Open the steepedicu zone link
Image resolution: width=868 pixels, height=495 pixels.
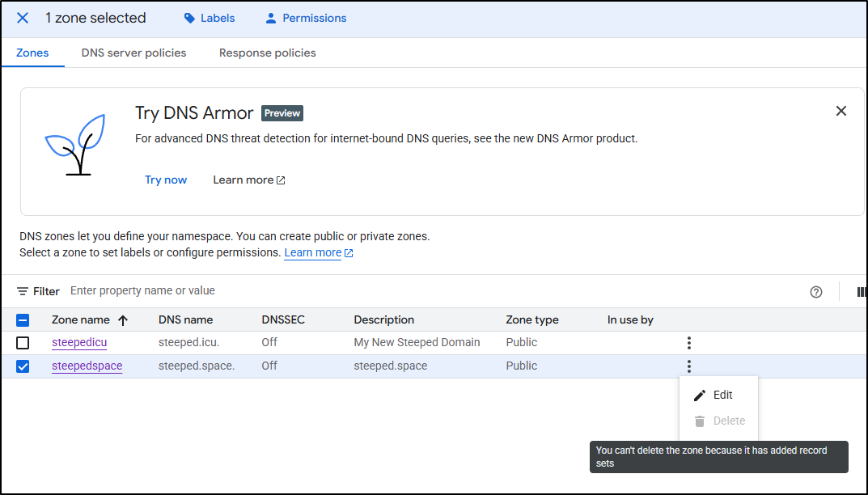click(x=79, y=342)
